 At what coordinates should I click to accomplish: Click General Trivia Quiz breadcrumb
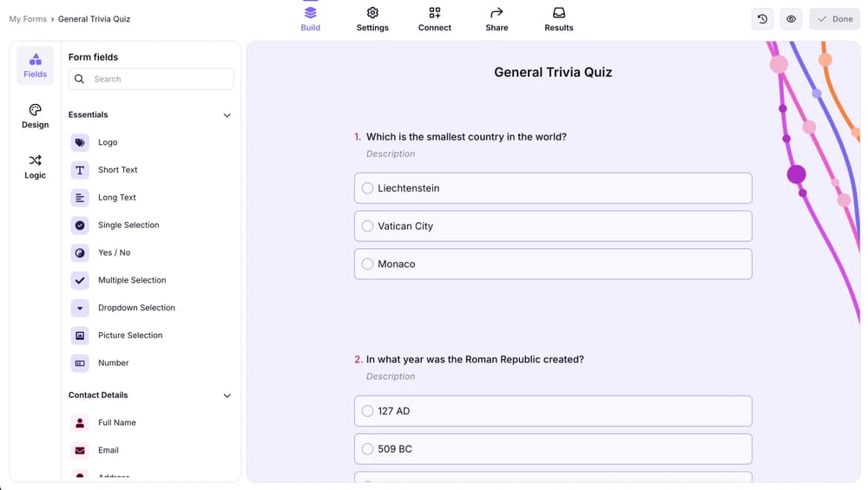pos(94,19)
